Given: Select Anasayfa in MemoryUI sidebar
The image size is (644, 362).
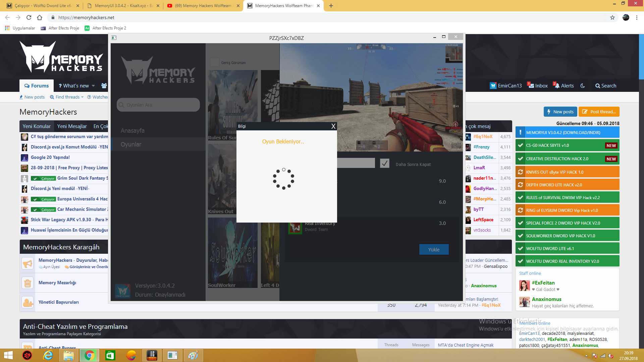Looking at the screenshot, I should pyautogui.click(x=132, y=131).
